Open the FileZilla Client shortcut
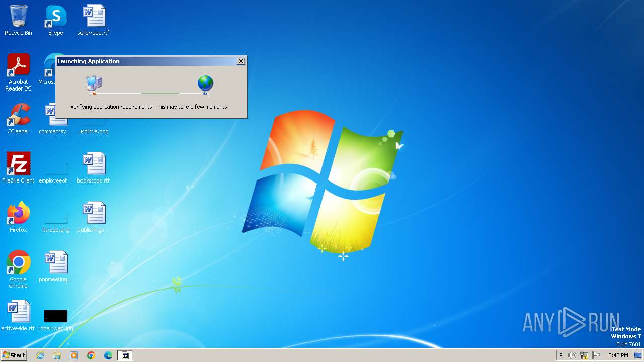This screenshot has width=644, height=362. [18, 168]
